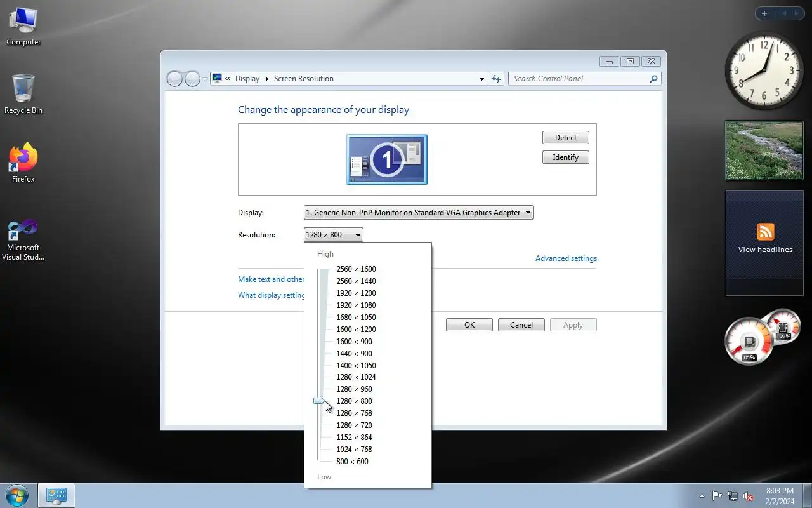This screenshot has width=812, height=508.
Task: Choose 1280 × 960 resolution
Action: [x=354, y=389]
